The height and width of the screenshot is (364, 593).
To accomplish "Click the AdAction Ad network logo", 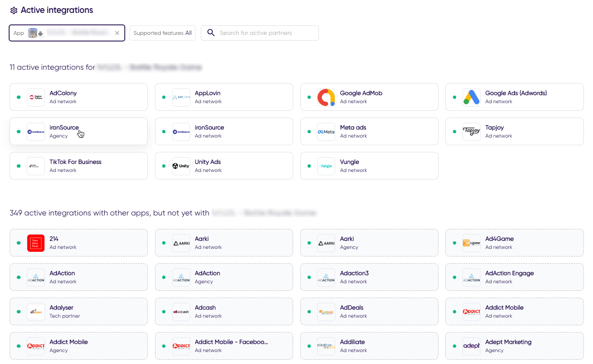I will click(x=36, y=277).
